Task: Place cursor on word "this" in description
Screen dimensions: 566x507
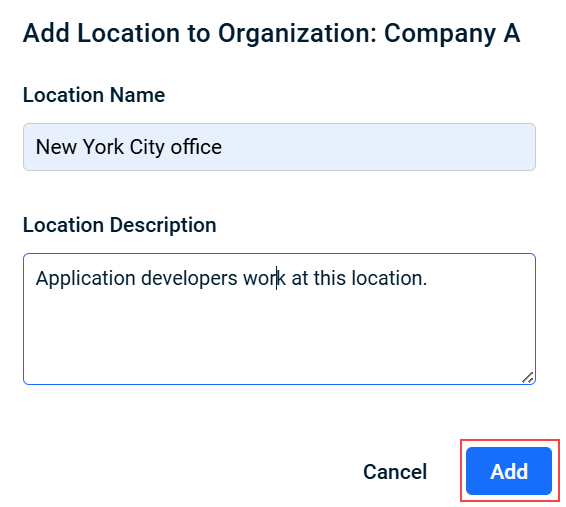Action: (330, 278)
